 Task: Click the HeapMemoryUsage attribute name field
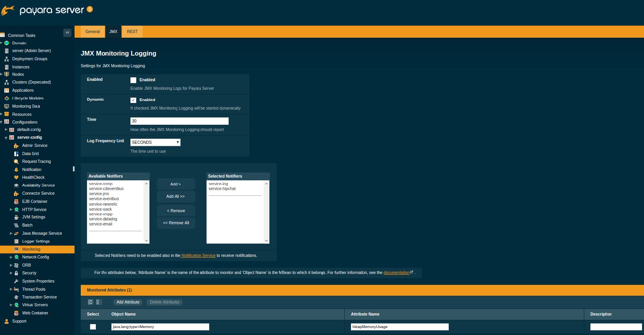click(399, 327)
